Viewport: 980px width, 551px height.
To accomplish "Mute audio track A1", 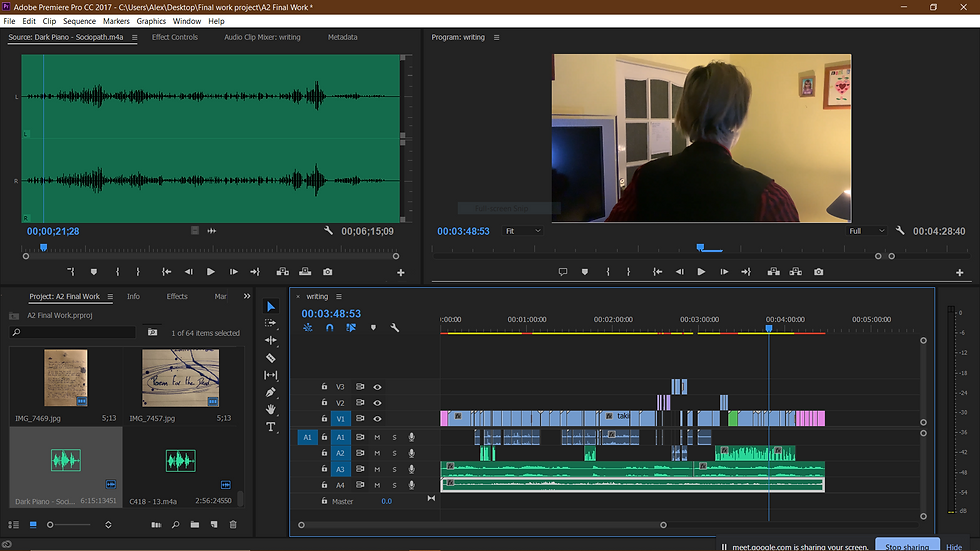I will pos(377,437).
